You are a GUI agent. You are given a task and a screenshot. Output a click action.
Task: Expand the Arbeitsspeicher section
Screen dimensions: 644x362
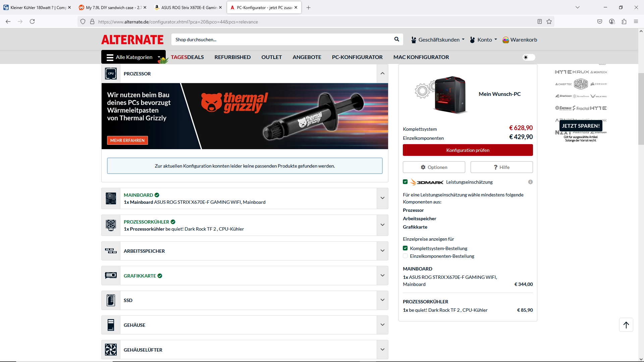(x=382, y=251)
